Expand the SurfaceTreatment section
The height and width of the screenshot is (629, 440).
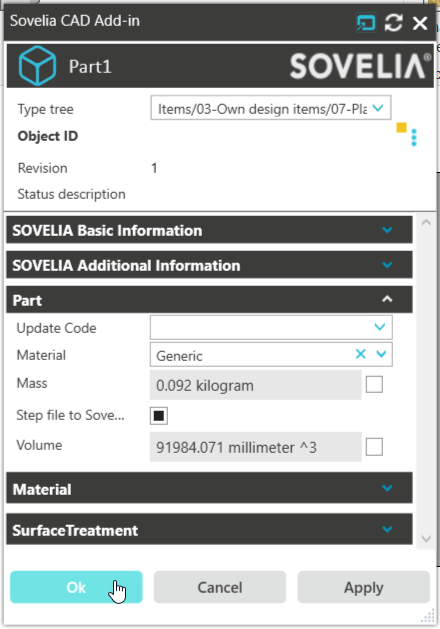click(209, 530)
